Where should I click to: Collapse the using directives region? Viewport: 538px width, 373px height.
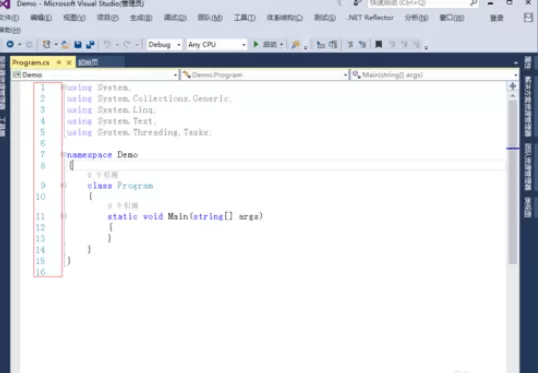(63, 88)
